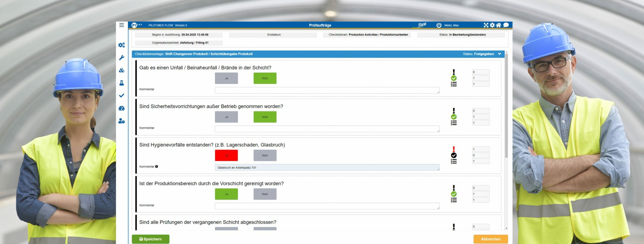Toggle fullscreen with the expand arrows icon
The image size is (644, 244).
(x=486, y=25)
